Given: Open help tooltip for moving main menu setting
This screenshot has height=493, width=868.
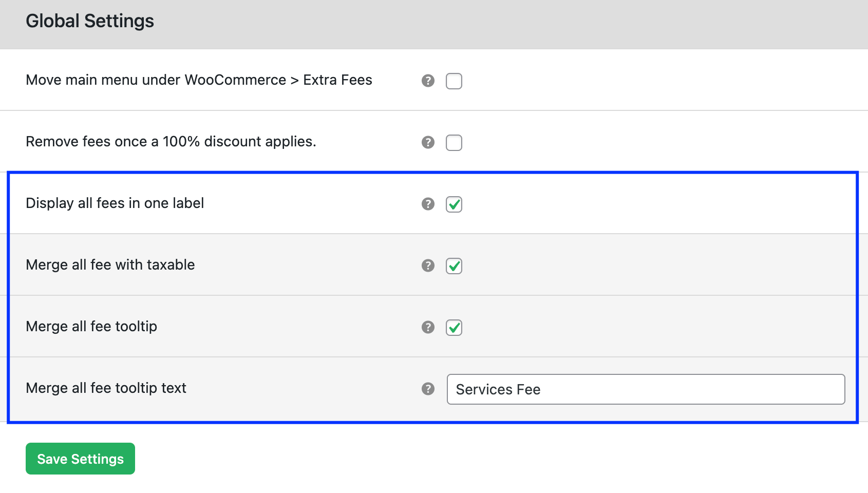Looking at the screenshot, I should click(428, 81).
